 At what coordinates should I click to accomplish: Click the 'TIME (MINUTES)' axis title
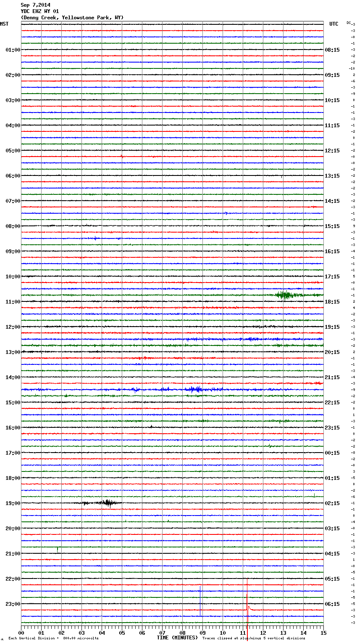(x=177, y=638)
